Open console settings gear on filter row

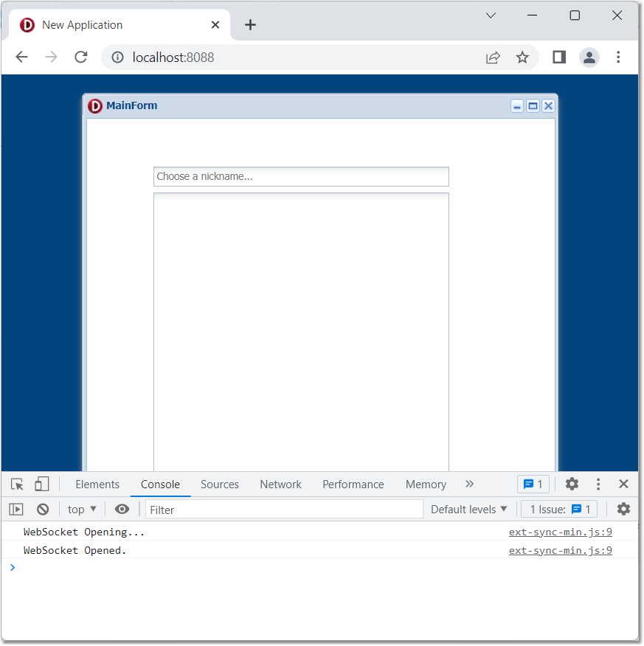[x=623, y=509]
